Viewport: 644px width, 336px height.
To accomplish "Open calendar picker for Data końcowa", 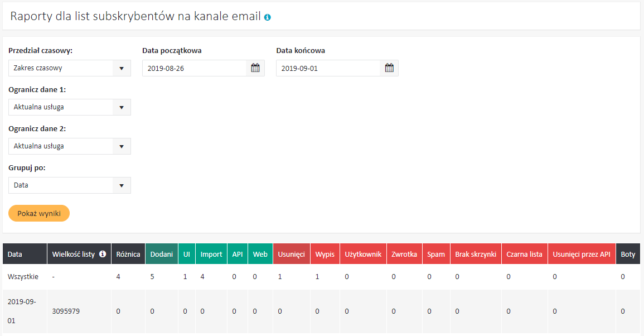I will [389, 68].
